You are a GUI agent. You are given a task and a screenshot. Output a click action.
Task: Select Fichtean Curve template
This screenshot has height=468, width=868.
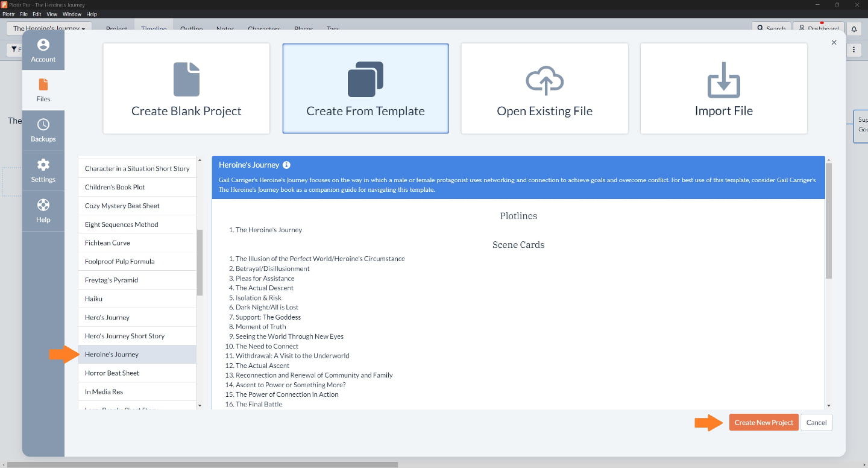(x=137, y=242)
